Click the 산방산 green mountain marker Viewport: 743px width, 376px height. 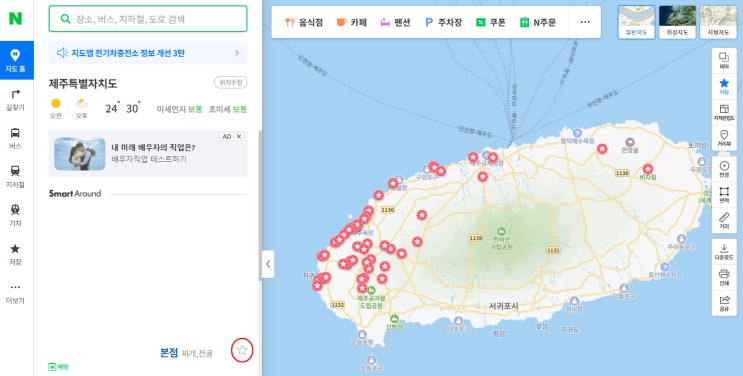pos(394,319)
